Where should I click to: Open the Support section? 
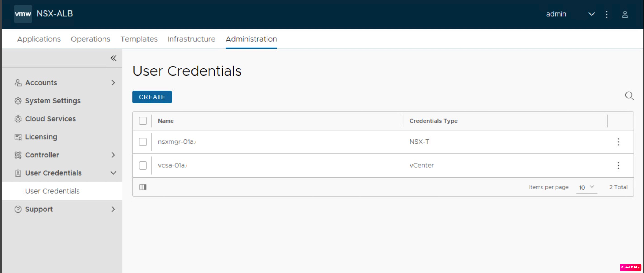(x=39, y=209)
